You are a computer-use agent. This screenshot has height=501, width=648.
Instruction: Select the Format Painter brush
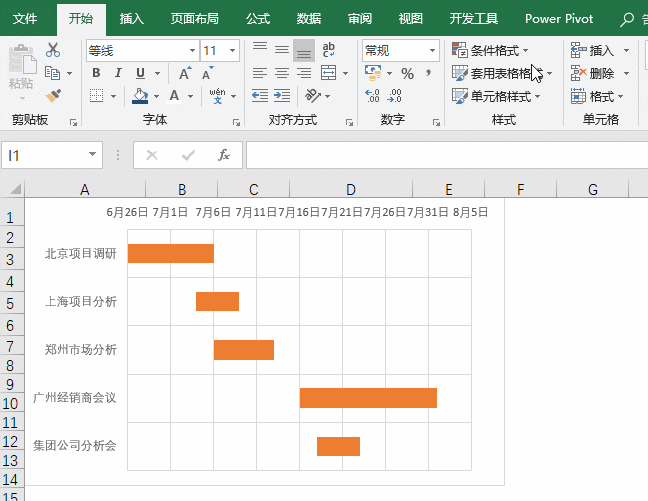[53, 95]
